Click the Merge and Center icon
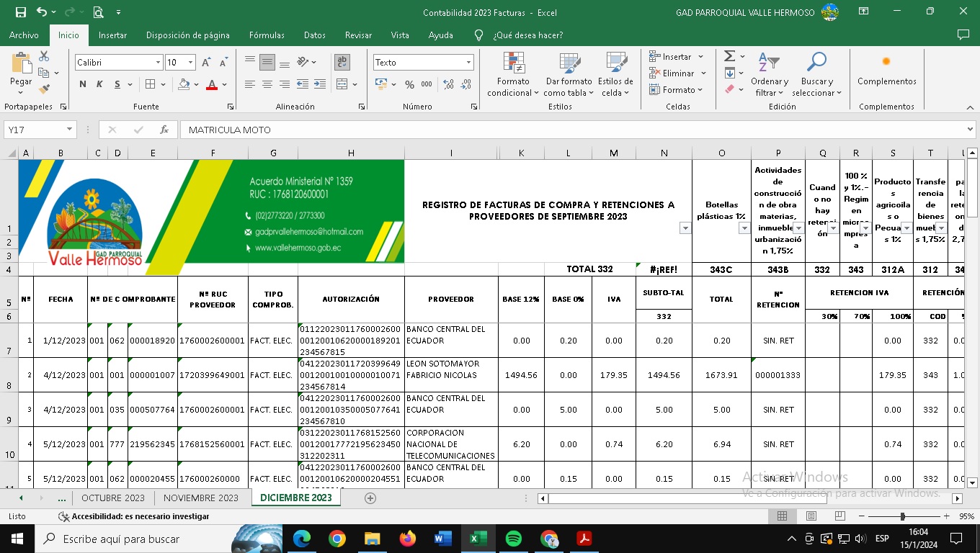The height and width of the screenshot is (553, 980). 343,84
